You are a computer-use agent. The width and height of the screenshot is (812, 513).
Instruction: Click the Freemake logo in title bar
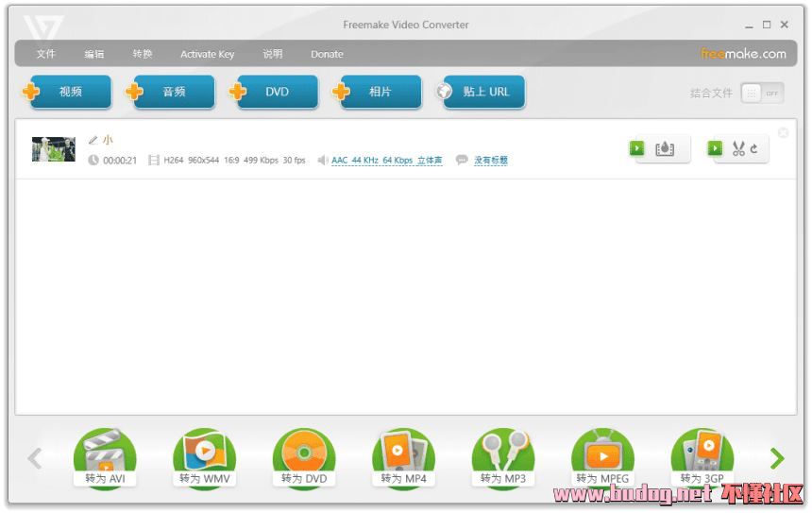(43, 27)
